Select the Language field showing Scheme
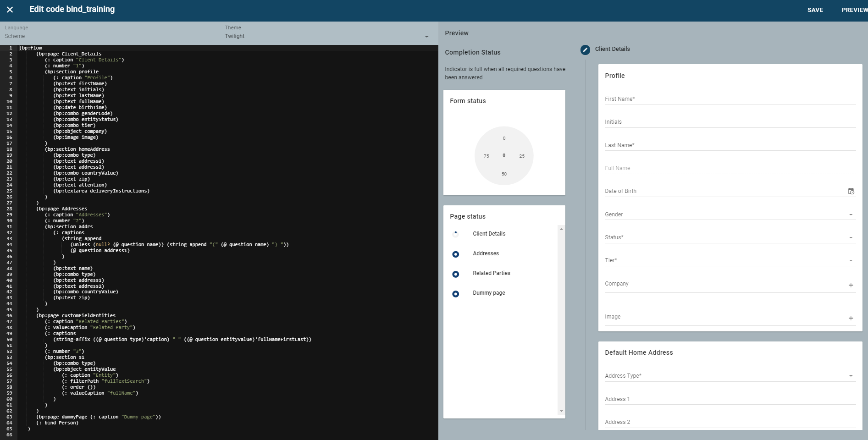Viewport: 868px width, 440px height. pyautogui.click(x=105, y=36)
